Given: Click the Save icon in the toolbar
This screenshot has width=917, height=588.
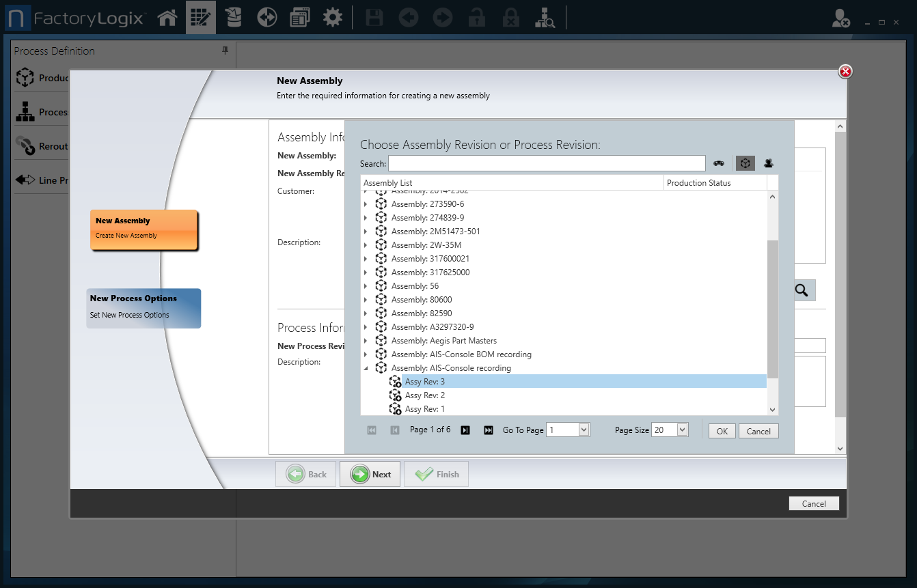Looking at the screenshot, I should (x=374, y=17).
